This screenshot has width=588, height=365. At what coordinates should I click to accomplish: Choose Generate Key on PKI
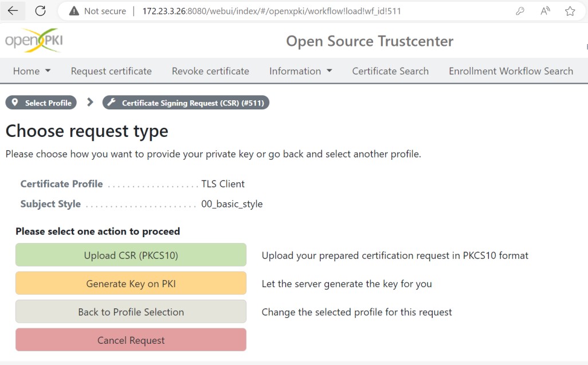[131, 283]
